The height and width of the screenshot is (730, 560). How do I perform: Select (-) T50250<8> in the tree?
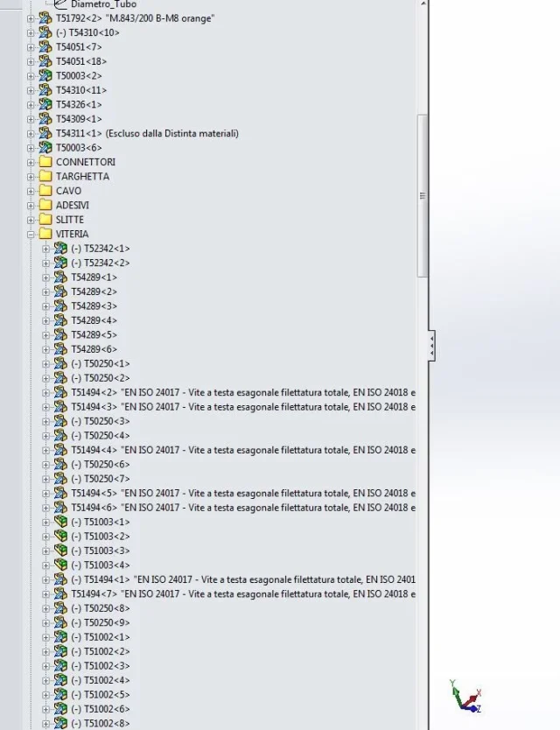tap(101, 608)
